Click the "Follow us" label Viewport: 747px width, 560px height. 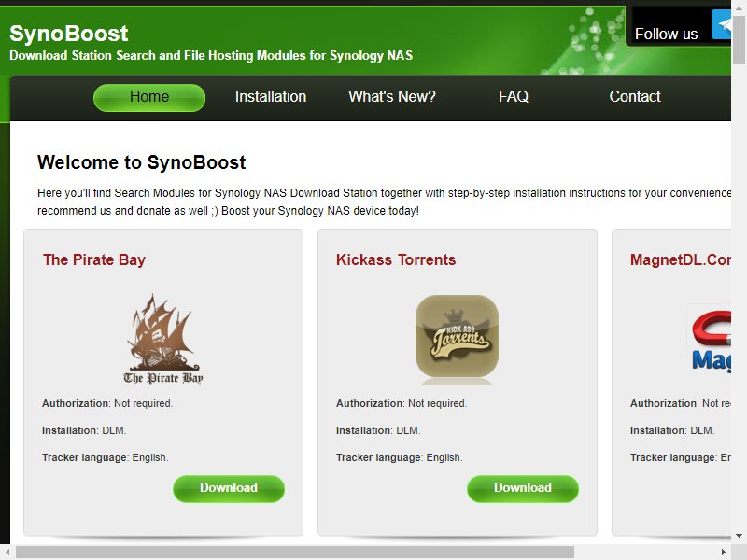[x=666, y=35]
